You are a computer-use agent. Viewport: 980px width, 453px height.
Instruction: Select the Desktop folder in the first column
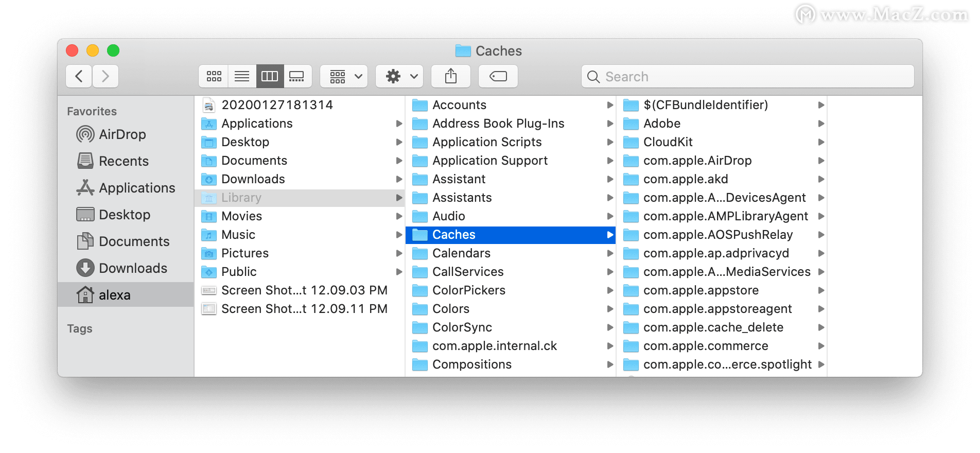(300, 142)
